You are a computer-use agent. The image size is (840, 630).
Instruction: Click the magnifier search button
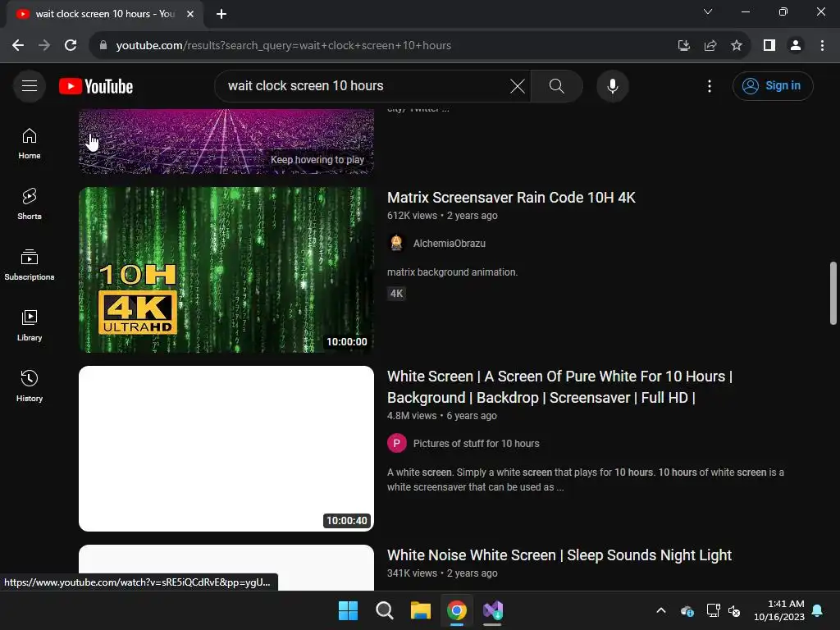(x=557, y=85)
